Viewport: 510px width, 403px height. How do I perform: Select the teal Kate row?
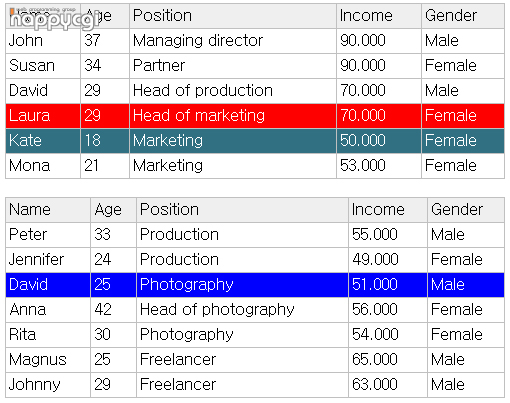(x=255, y=141)
